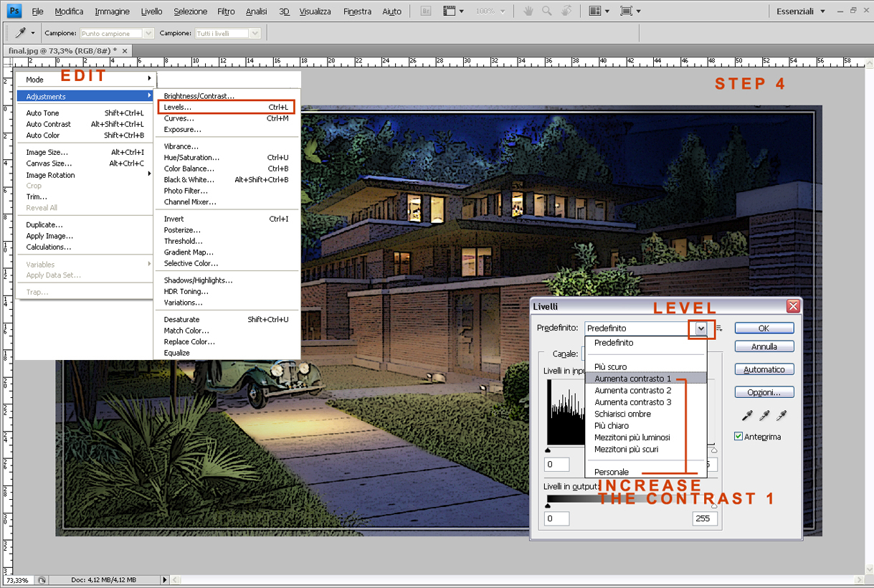874x588 pixels.
Task: Open the Arrange Documents icon
Action: [x=594, y=11]
